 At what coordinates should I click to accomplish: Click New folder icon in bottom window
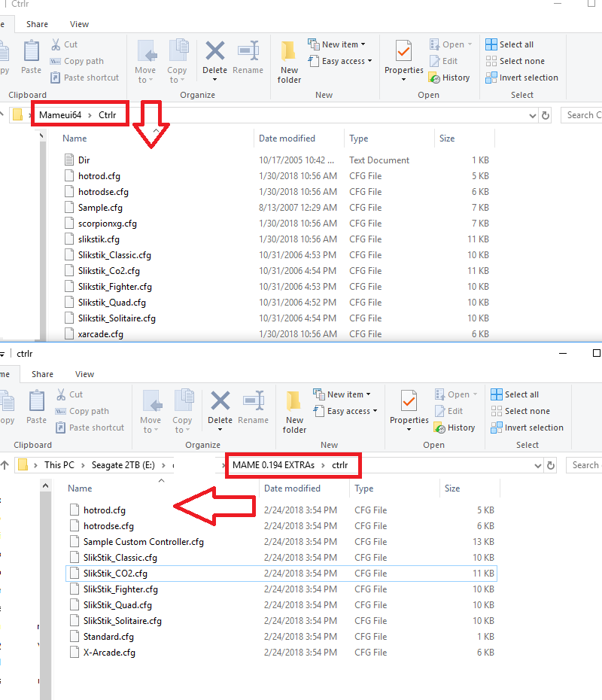pos(294,401)
